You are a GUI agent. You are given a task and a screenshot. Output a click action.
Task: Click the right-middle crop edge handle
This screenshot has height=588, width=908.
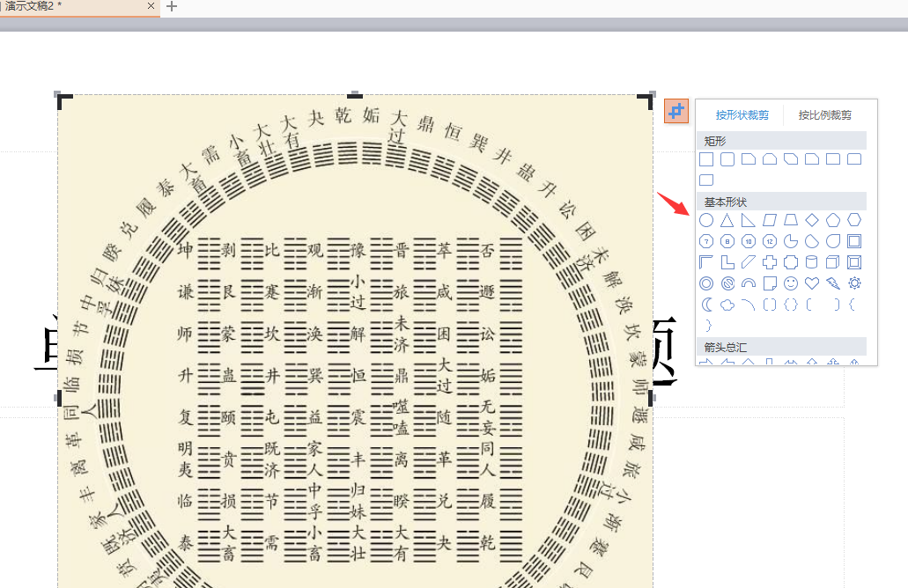point(652,398)
